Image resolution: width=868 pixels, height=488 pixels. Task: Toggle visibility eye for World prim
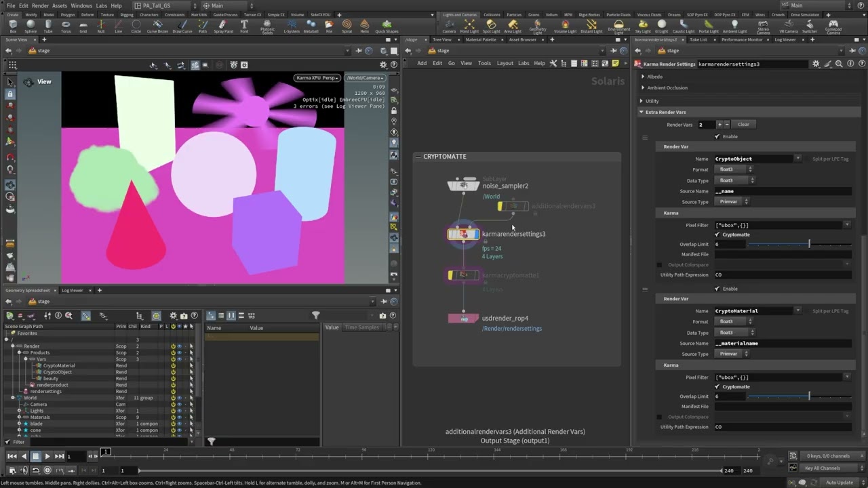tap(180, 398)
